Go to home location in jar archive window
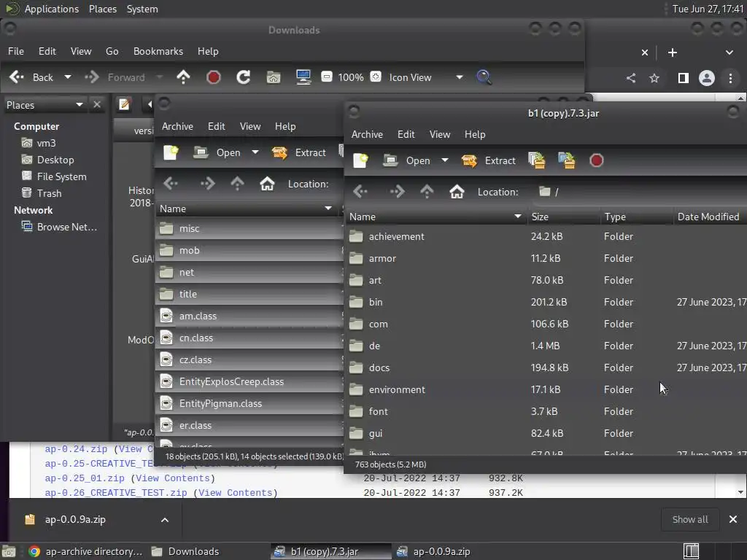The image size is (747, 560). tap(457, 192)
